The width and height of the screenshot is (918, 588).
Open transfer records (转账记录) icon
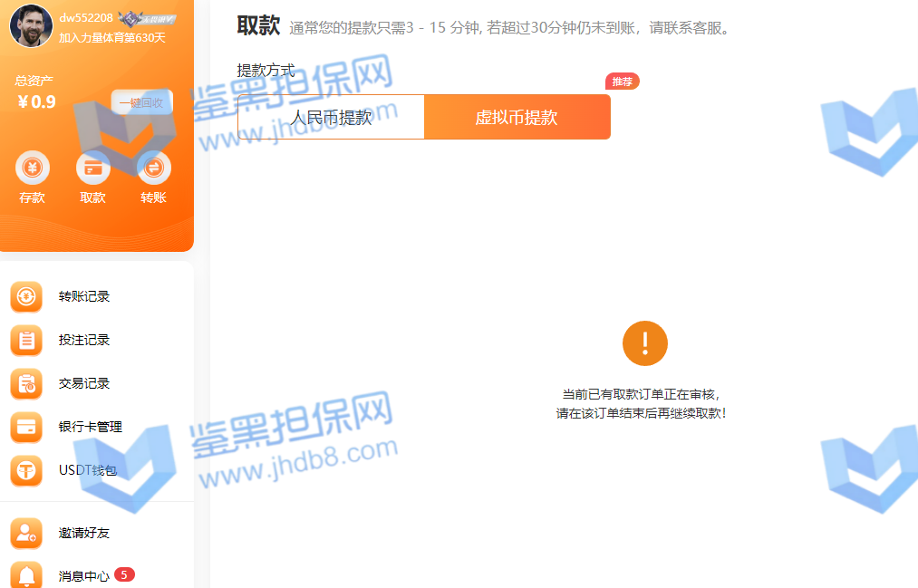pos(26,296)
